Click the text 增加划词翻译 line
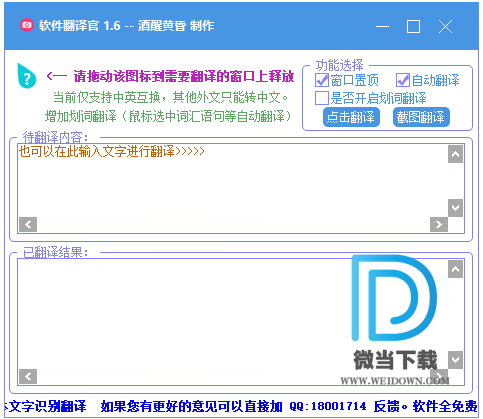Screen dimensions: 483x419 click(169, 116)
